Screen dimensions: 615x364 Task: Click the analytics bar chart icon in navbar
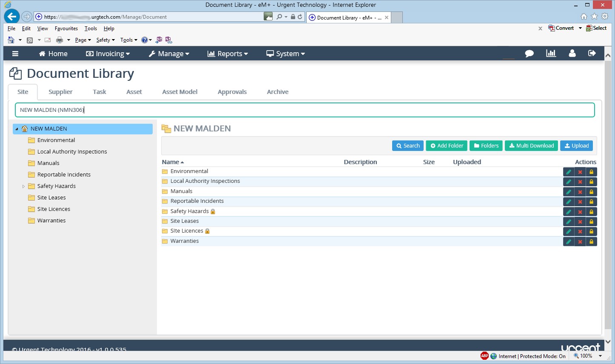[550, 54]
